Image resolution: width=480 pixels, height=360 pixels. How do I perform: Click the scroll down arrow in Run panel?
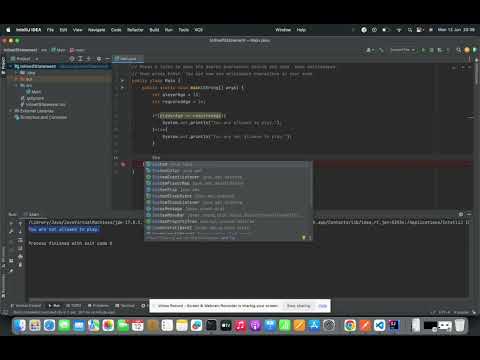coord(20,231)
